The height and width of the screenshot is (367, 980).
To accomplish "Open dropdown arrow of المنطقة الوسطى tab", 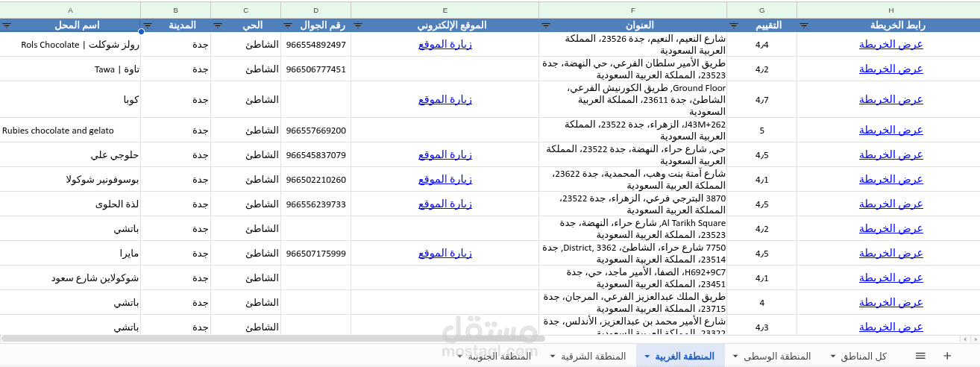I will pos(736,357).
